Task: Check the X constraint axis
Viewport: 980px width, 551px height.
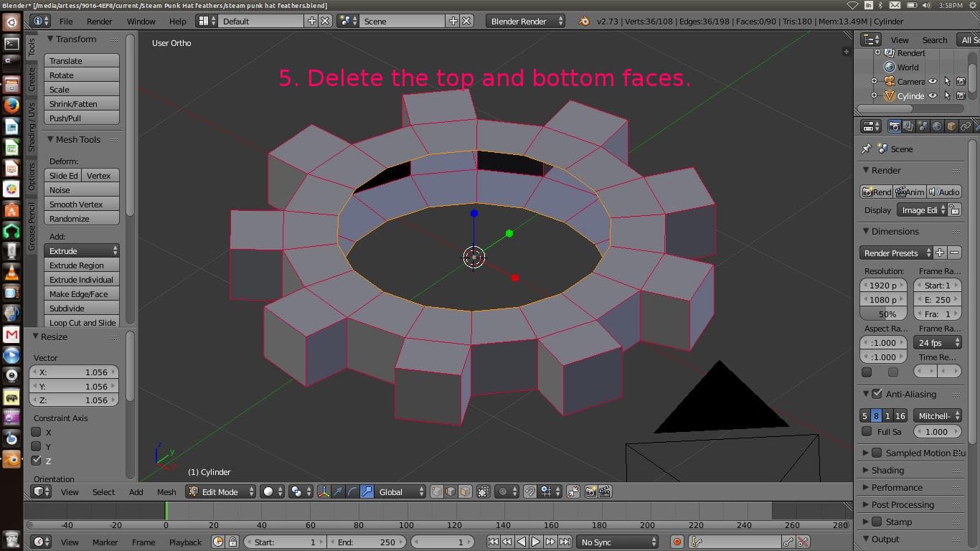Action: coord(34,432)
